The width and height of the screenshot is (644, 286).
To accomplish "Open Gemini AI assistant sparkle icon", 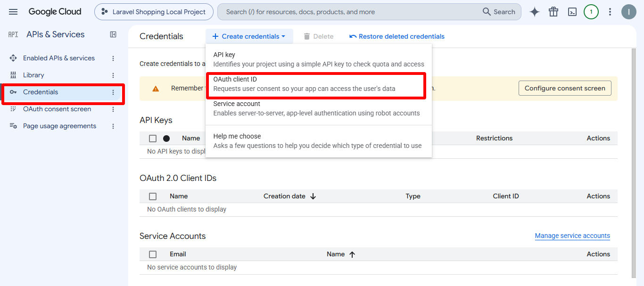I will pyautogui.click(x=535, y=12).
